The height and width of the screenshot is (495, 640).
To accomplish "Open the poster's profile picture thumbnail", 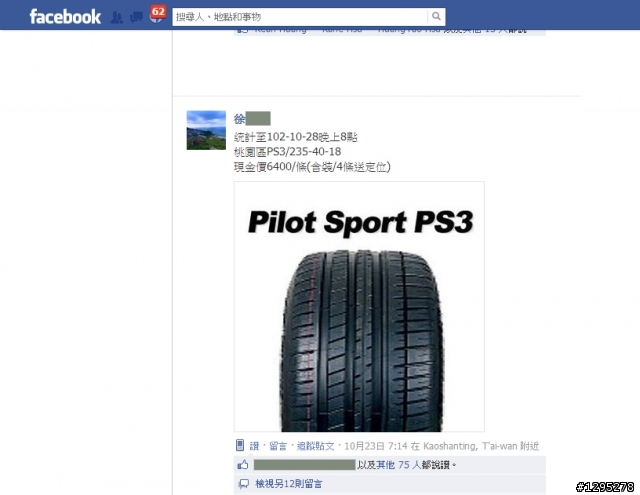I will (206, 130).
